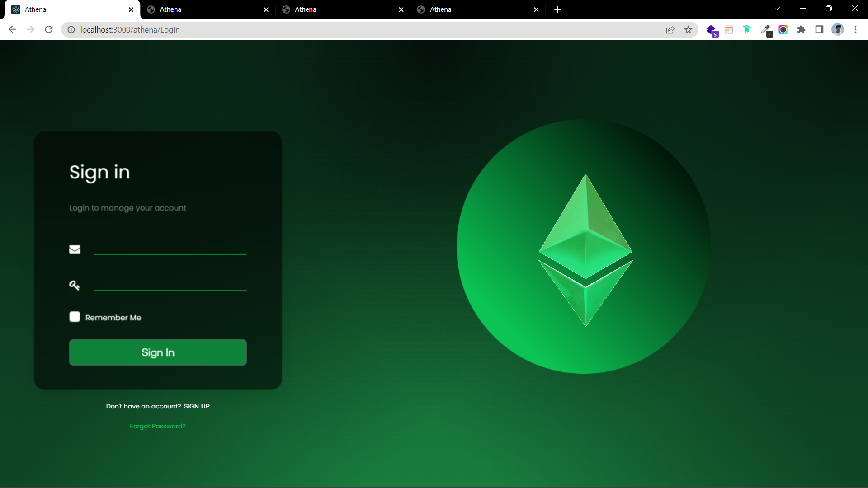The image size is (868, 488).
Task: Share the current page
Action: pos(670,29)
